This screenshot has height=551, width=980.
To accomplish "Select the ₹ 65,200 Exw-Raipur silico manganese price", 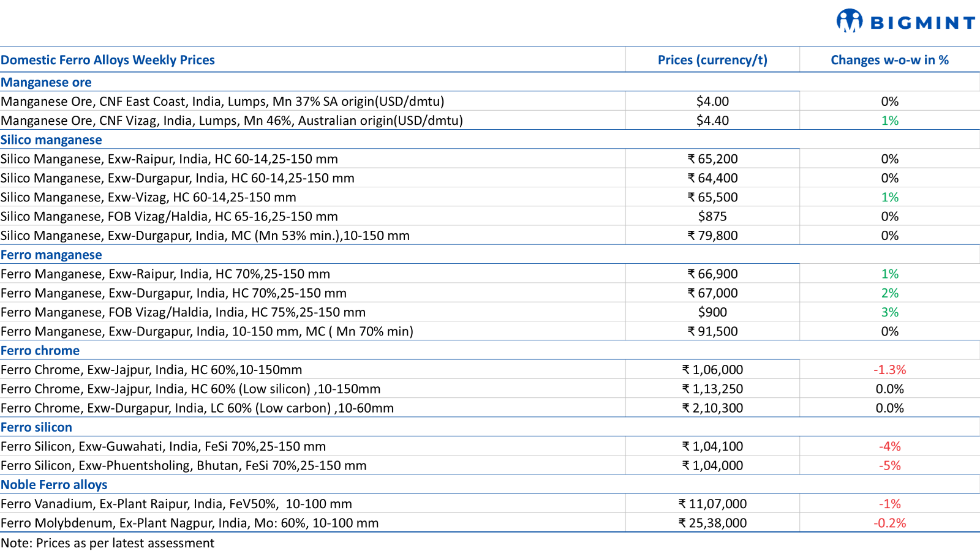I will (712, 159).
